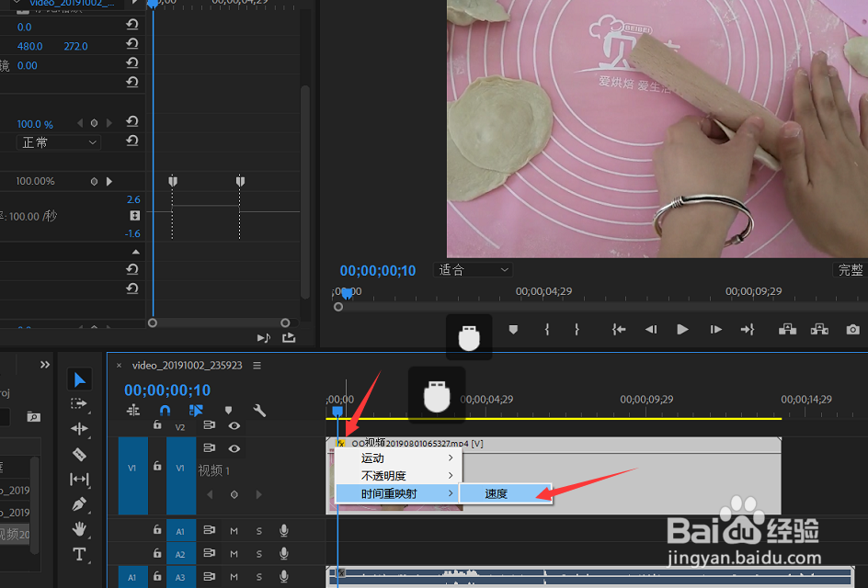Reset the 100.0 % opacity parameter
Viewport: 868px width, 588px height.
coord(131,121)
